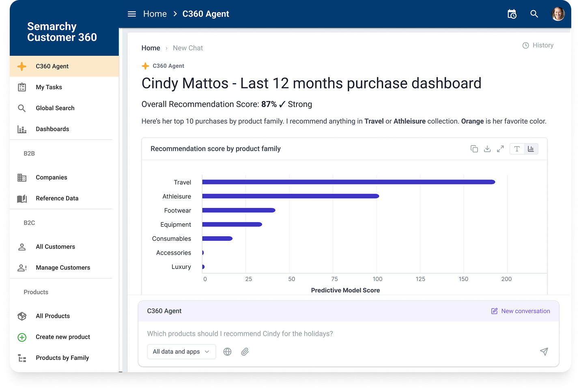Select Create new product
The height and width of the screenshot is (392, 581).
65,337
